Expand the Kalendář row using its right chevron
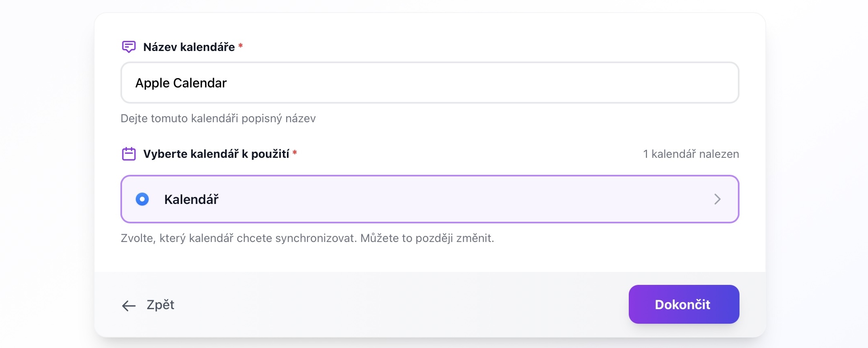The height and width of the screenshot is (348, 868). (717, 199)
